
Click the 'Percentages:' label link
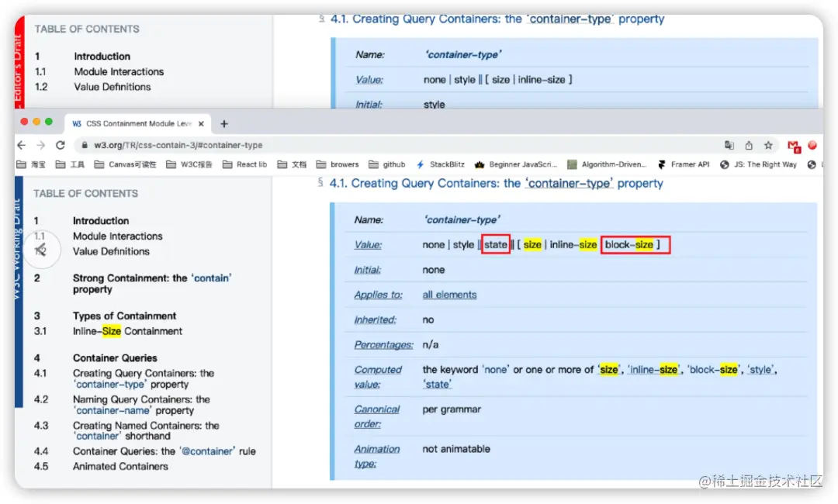point(384,345)
